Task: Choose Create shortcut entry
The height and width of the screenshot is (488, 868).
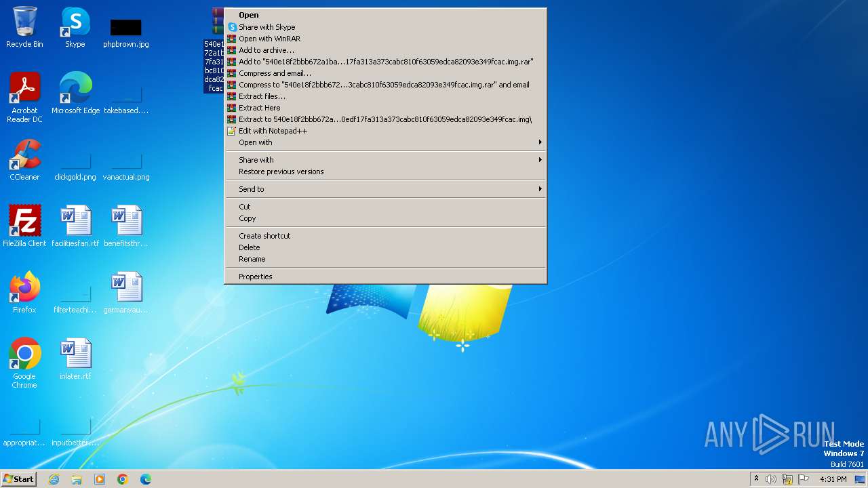Action: (x=386, y=236)
